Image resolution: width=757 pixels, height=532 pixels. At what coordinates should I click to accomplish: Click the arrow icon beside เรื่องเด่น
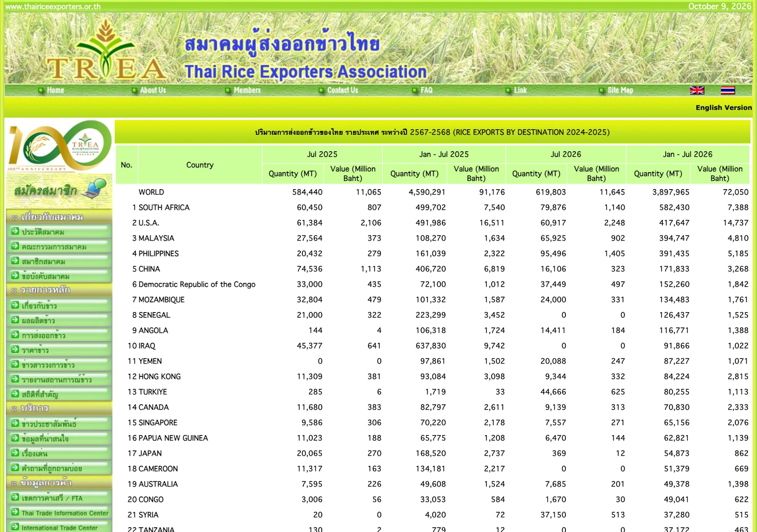click(x=15, y=453)
